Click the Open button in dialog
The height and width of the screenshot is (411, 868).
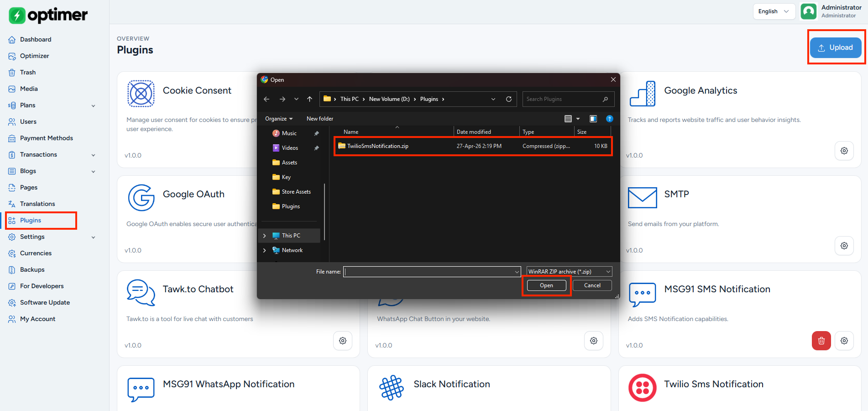coord(546,285)
